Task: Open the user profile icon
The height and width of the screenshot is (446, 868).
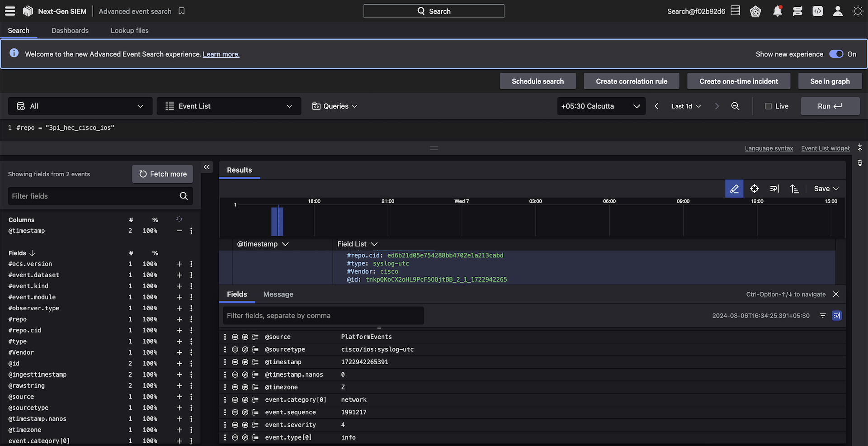Action: (x=837, y=11)
